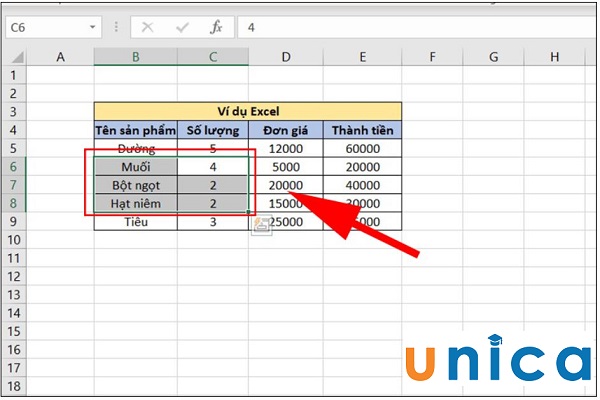Click the cell containing 'Đường'
The image size is (600, 400).
click(x=135, y=148)
